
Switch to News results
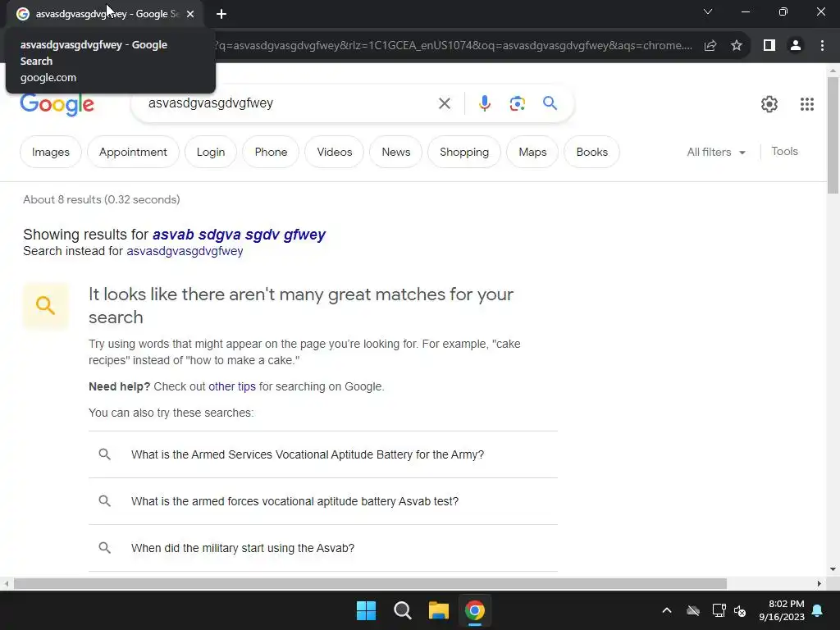point(396,152)
